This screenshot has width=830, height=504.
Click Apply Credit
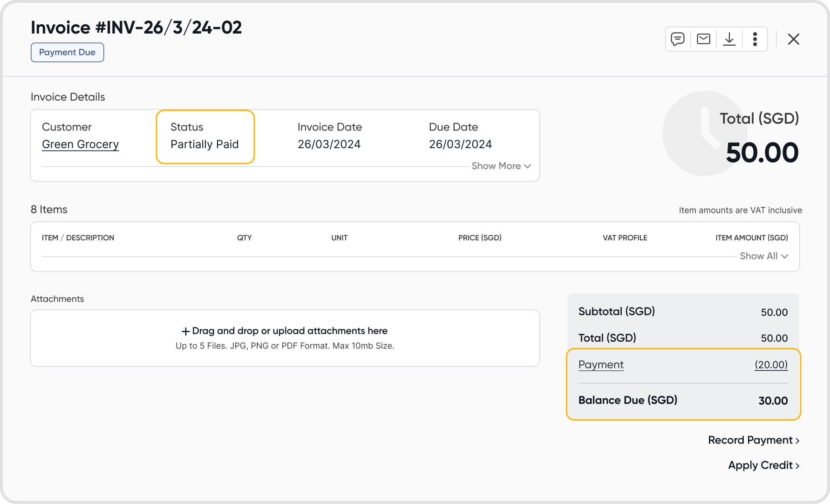(x=764, y=465)
